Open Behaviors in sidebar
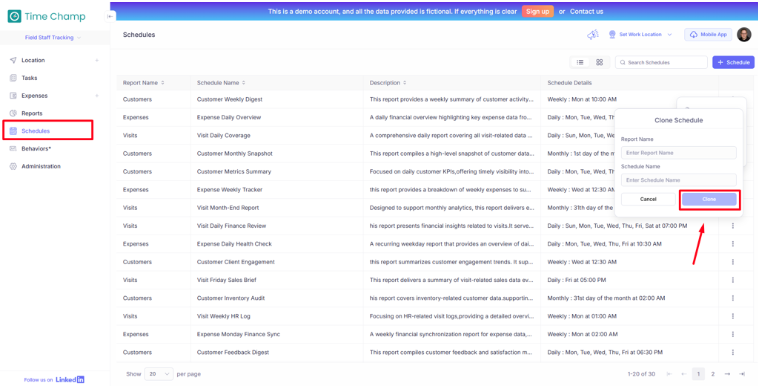This screenshot has height=390, width=758. pos(36,149)
